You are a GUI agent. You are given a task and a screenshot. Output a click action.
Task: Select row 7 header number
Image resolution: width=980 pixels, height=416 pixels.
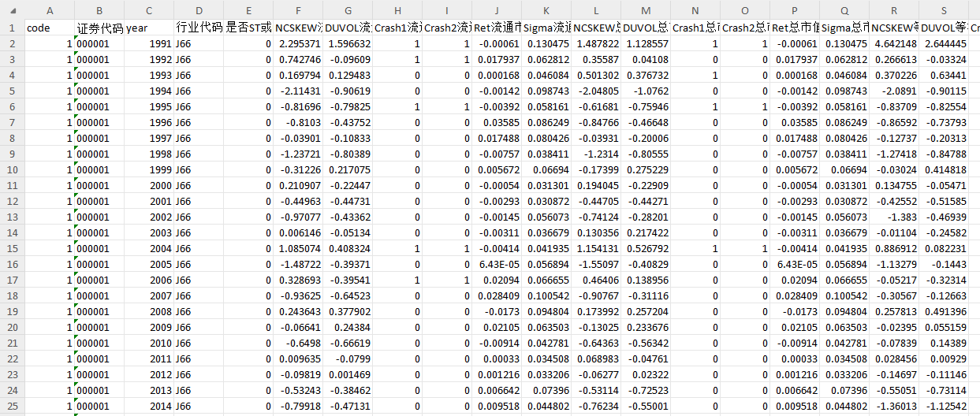coord(12,122)
